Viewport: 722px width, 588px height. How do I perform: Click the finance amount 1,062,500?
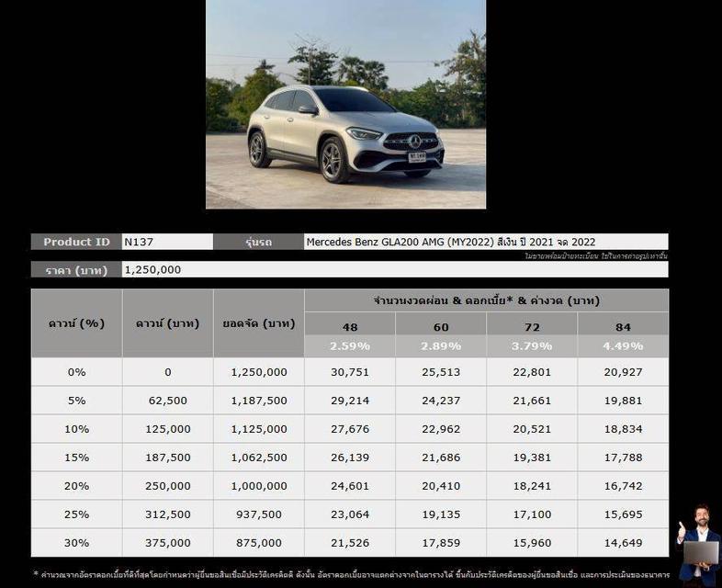(259, 458)
